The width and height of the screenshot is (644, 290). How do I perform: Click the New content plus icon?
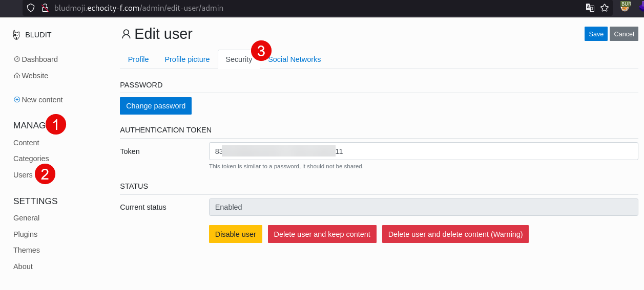[17, 100]
